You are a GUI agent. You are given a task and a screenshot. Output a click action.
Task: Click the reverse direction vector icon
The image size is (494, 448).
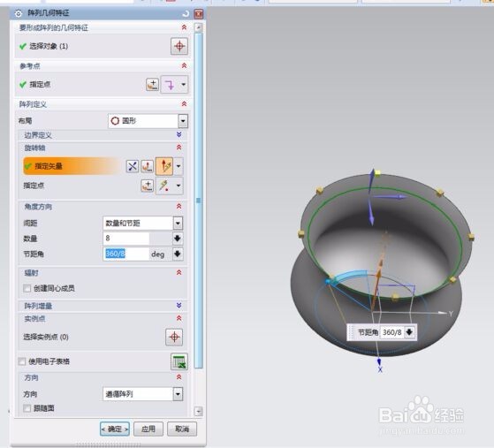(x=133, y=166)
